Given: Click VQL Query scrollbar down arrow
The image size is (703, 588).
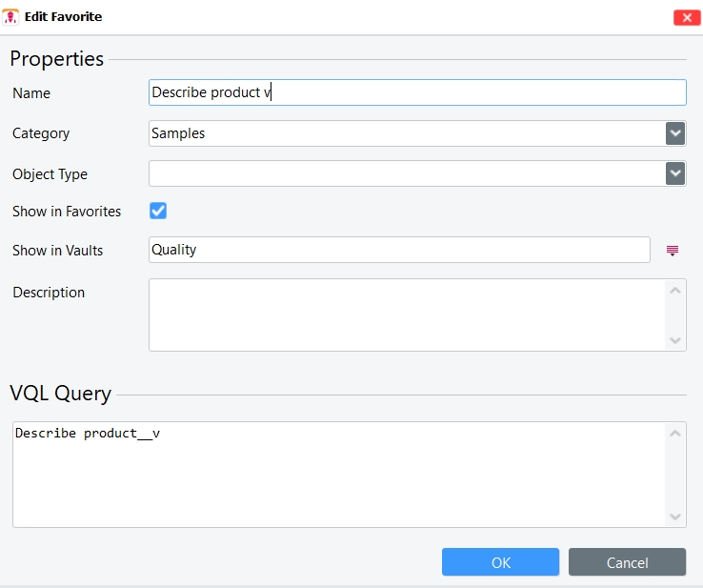Looking at the screenshot, I should [x=675, y=517].
